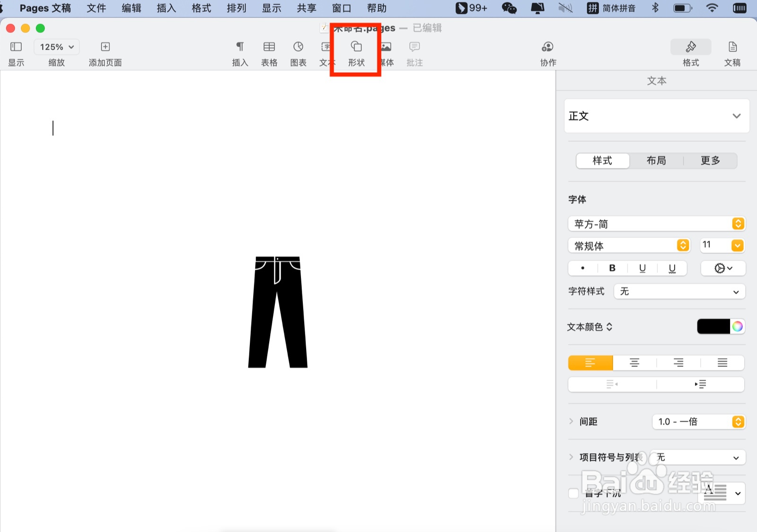Viewport: 757px width, 532px height.
Task: Toggle the bullet dot style button
Action: pyautogui.click(x=582, y=268)
